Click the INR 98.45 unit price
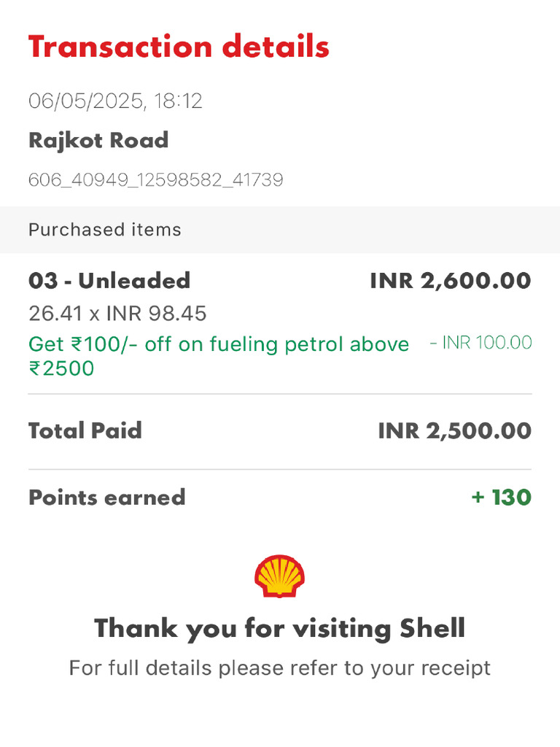The image size is (560, 747). 156,314
